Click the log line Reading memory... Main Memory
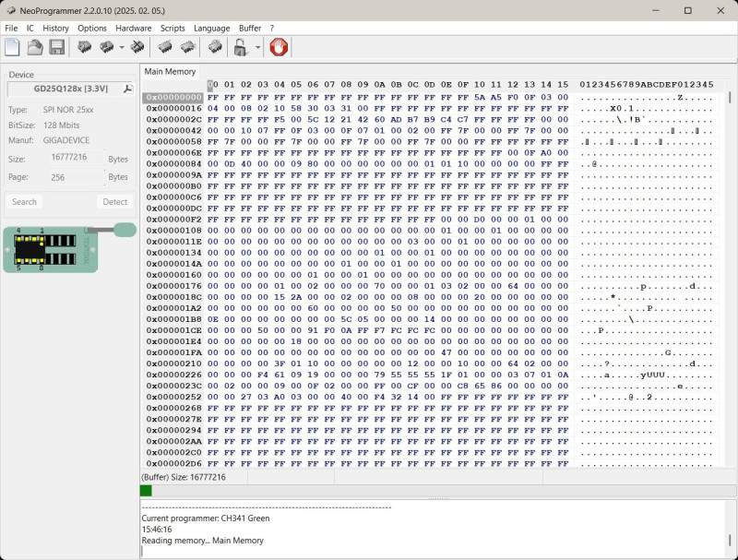 tap(202, 541)
